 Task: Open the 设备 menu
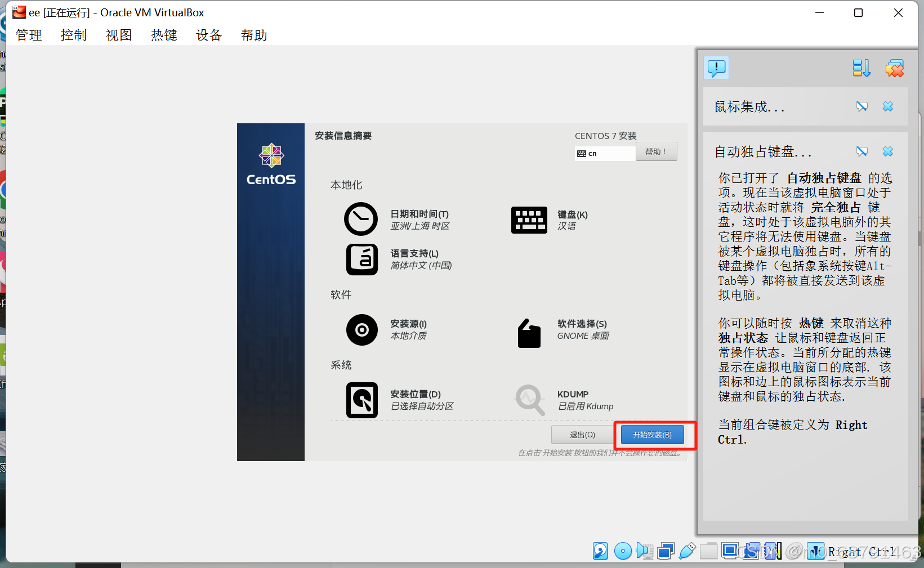click(209, 35)
